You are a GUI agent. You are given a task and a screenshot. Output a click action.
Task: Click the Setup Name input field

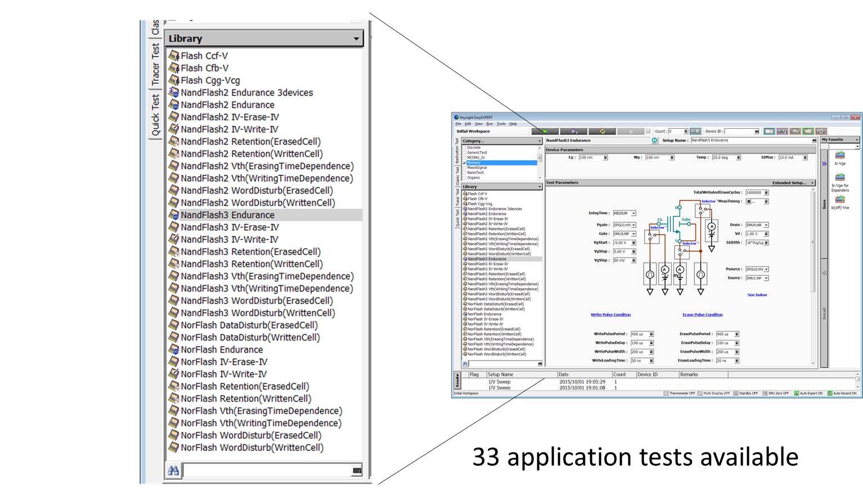point(753,140)
